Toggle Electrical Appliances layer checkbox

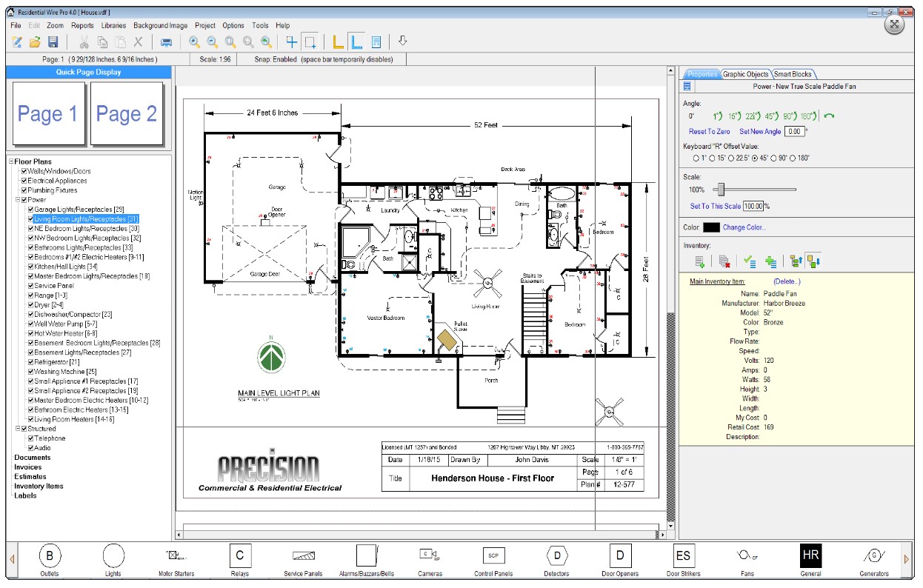coord(24,181)
